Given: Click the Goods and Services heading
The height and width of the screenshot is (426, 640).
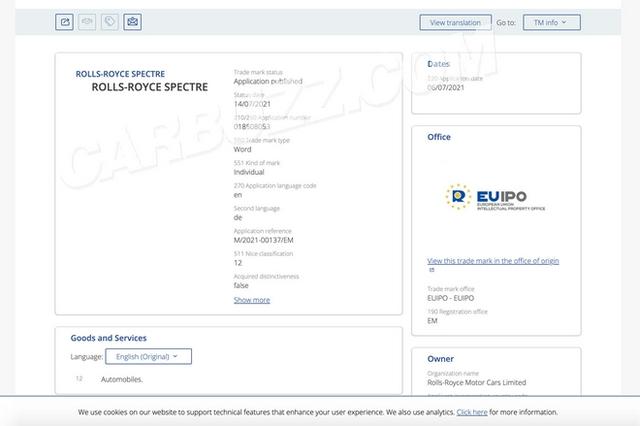Looking at the screenshot, I should tap(109, 338).
